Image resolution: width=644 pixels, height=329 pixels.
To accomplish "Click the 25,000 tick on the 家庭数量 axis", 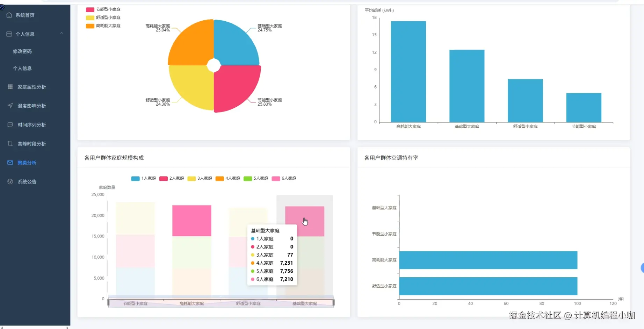I will point(98,194).
